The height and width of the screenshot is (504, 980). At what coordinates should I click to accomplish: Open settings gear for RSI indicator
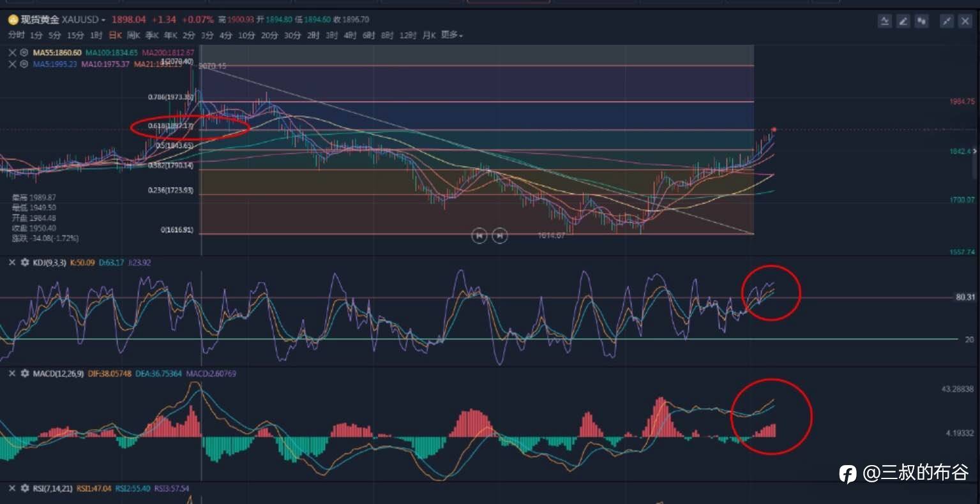pyautogui.click(x=25, y=488)
